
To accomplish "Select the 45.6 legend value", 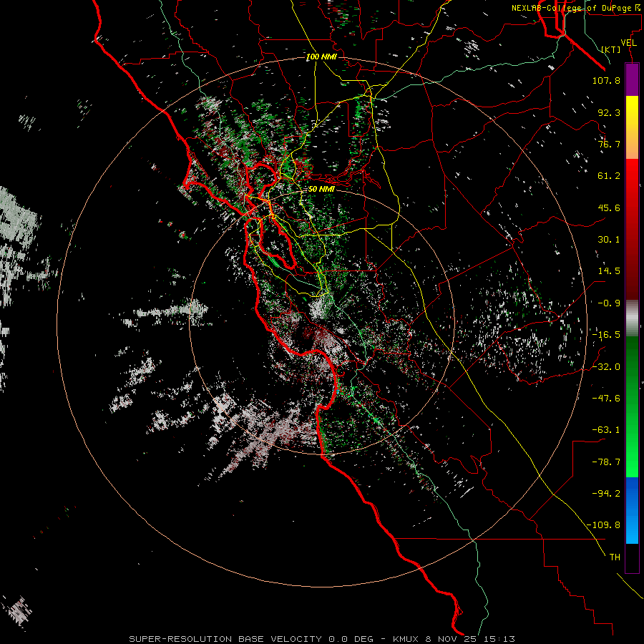I will point(609,208).
